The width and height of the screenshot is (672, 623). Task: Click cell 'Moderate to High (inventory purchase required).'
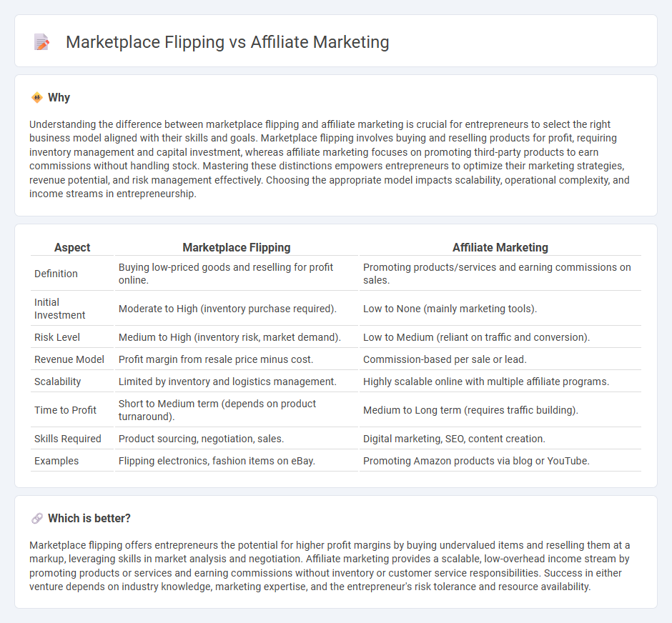coord(237,309)
